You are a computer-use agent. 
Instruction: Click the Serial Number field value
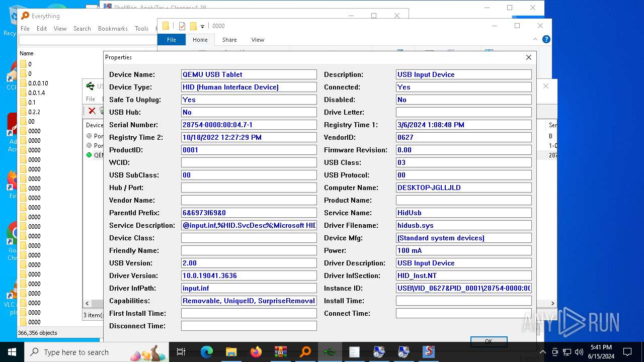coord(249,125)
